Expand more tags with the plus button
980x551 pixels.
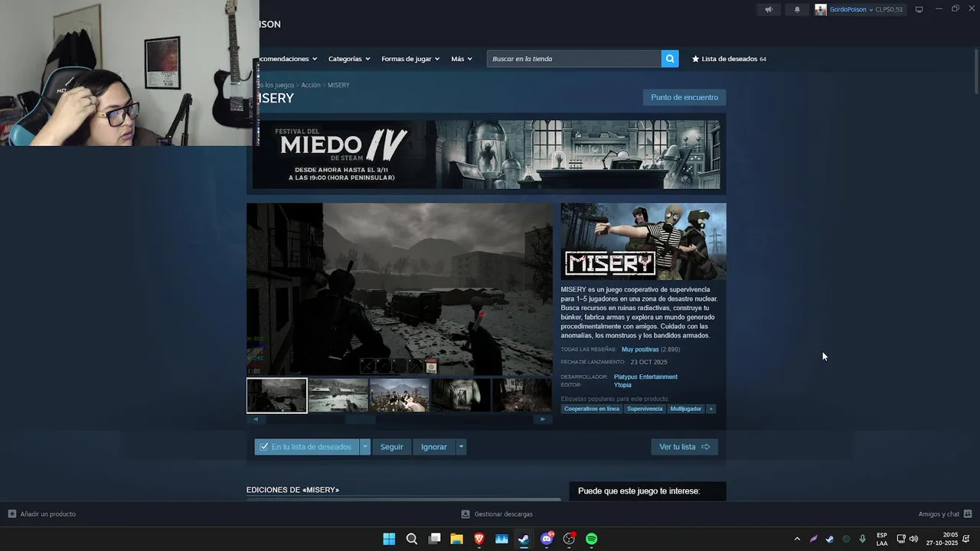[710, 409]
